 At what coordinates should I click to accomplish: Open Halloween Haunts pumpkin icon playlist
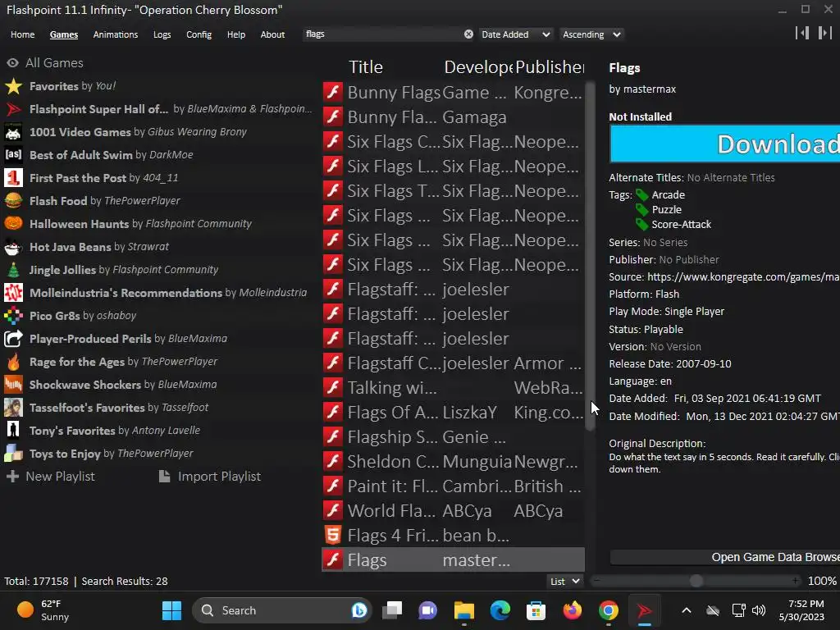[13, 224]
